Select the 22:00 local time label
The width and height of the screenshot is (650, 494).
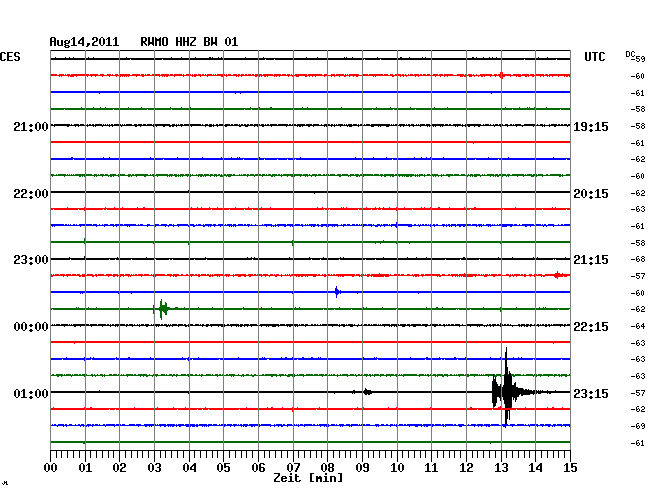pos(31,194)
